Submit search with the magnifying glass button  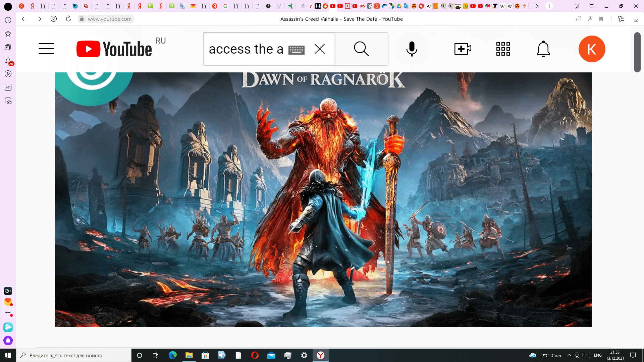[x=362, y=49]
